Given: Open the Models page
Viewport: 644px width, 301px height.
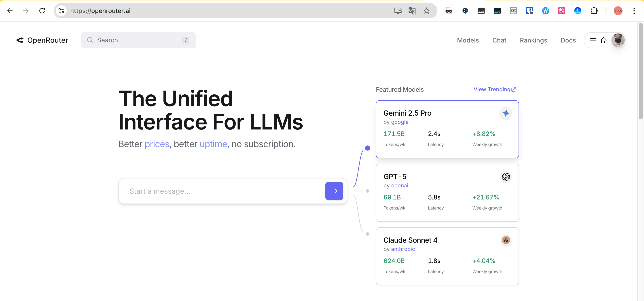Looking at the screenshot, I should pos(468,40).
